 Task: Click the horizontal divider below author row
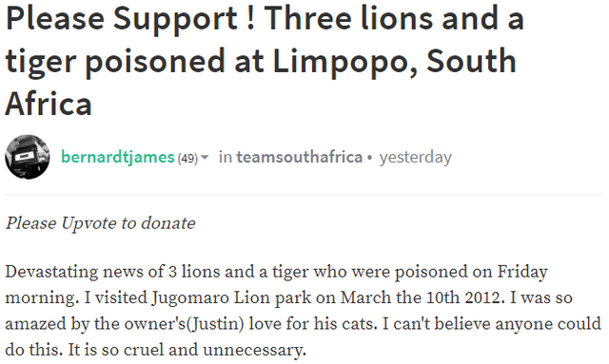pyautogui.click(x=304, y=194)
